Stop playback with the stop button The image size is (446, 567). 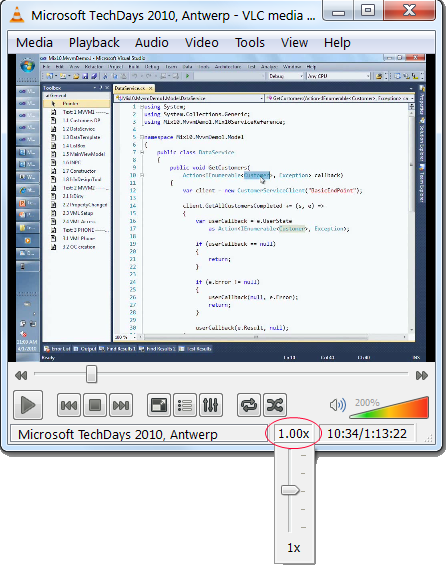point(95,405)
